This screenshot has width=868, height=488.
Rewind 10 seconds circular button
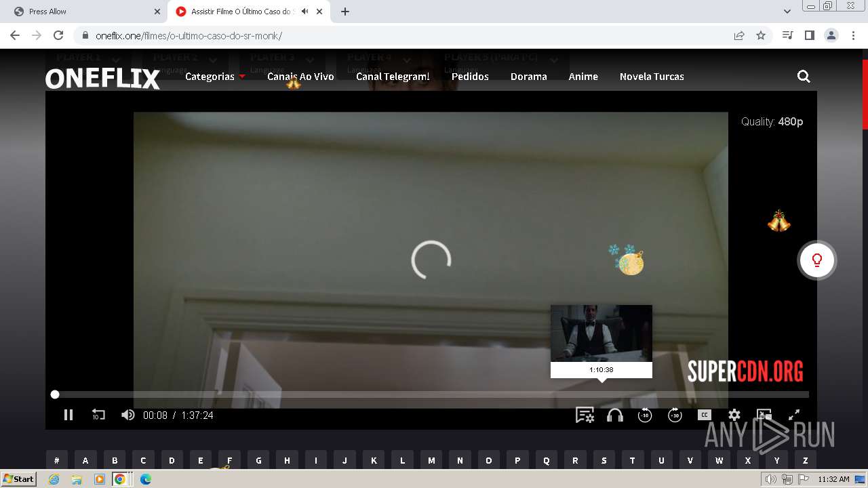pos(645,415)
